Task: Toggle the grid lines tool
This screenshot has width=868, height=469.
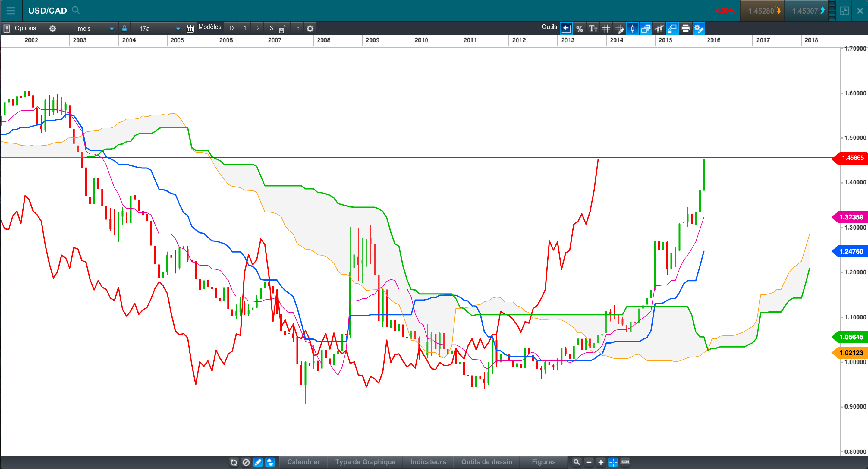Action: pyautogui.click(x=606, y=29)
